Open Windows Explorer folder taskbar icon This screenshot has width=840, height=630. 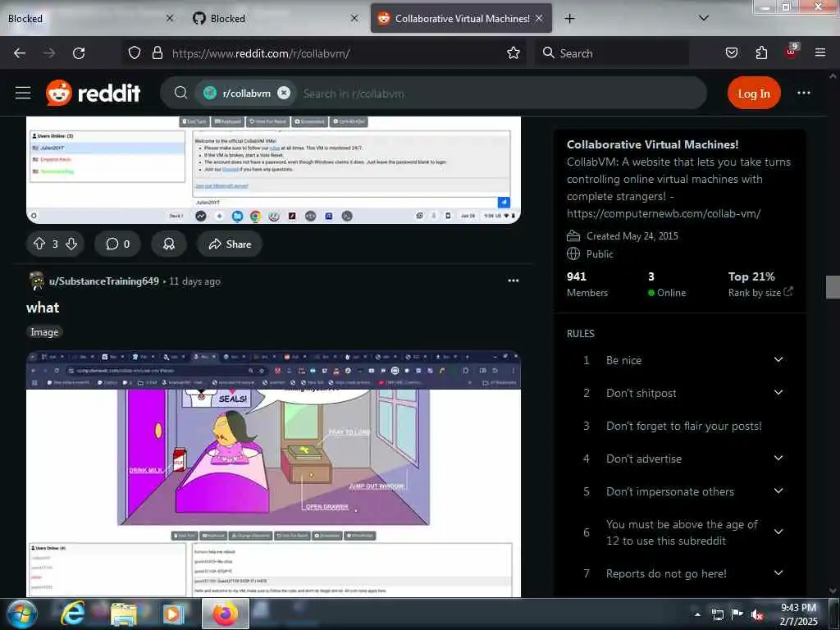(x=123, y=614)
